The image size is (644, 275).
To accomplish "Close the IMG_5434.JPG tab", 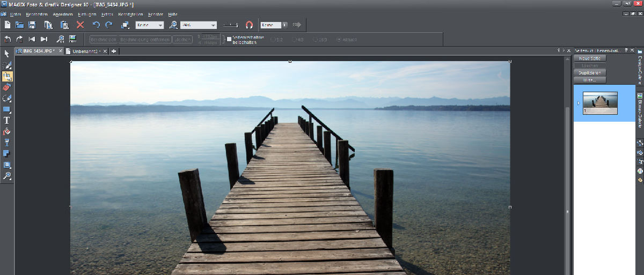I will [61, 51].
